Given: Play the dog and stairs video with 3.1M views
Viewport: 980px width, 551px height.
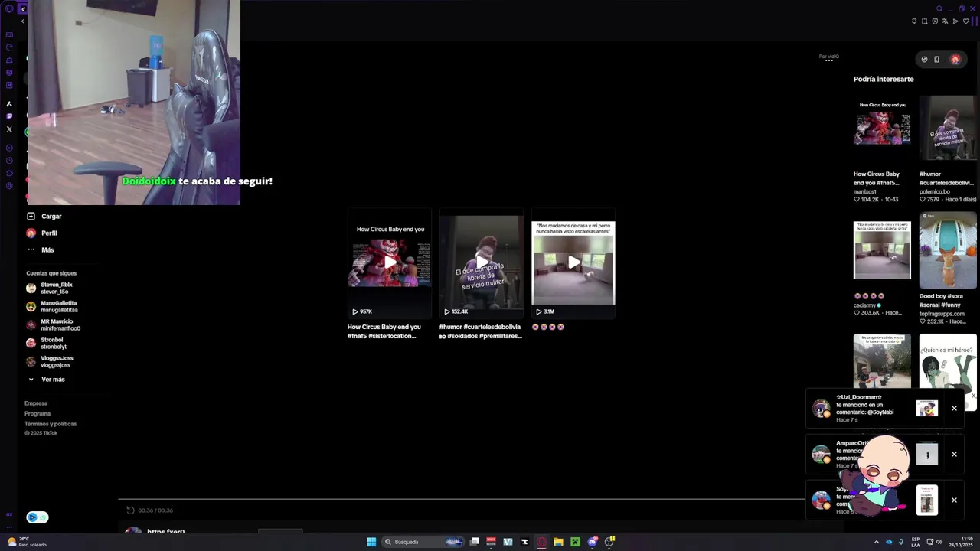Looking at the screenshot, I should coord(573,262).
